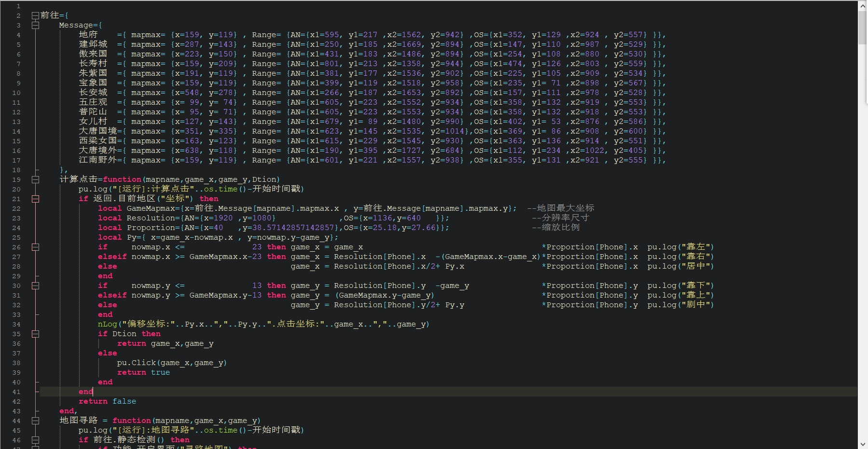Click the 长安城 map entry name
The image size is (868, 449).
[93, 93]
